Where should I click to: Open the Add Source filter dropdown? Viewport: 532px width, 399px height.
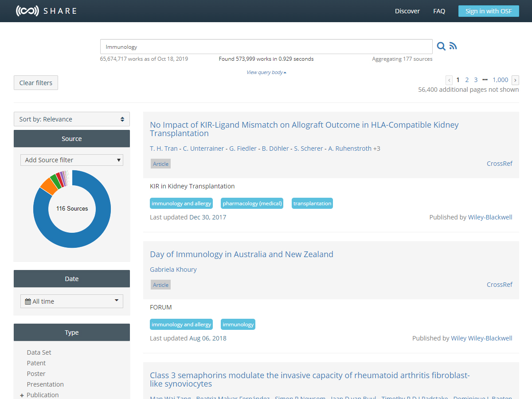72,160
